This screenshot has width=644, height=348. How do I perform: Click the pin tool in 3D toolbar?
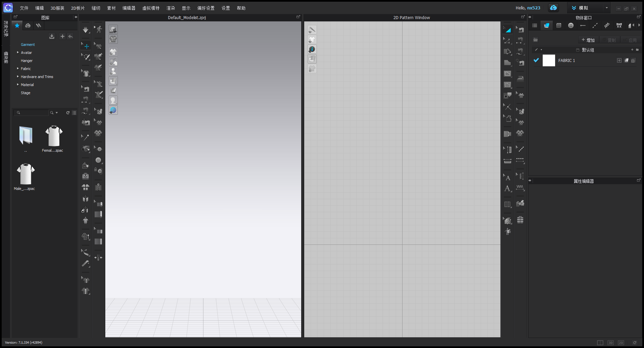point(86,137)
